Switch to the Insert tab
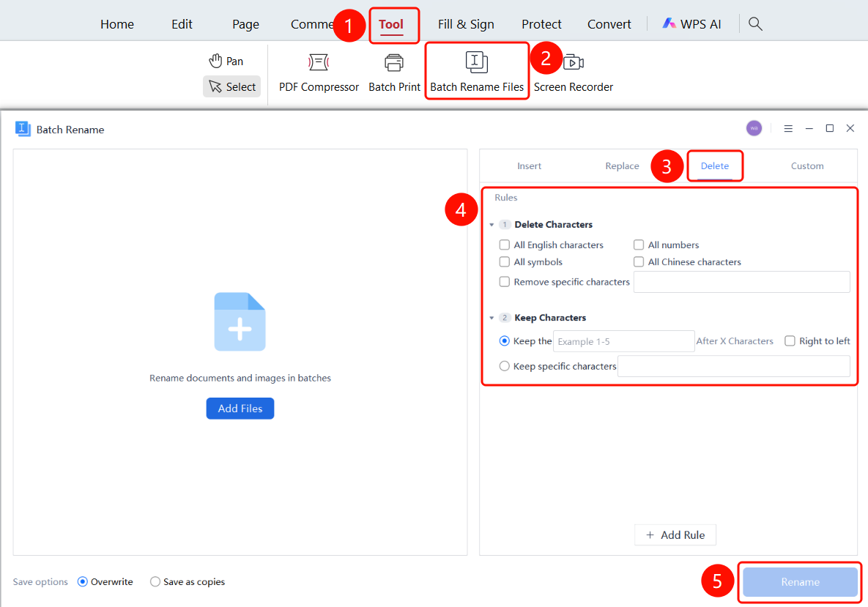The image size is (868, 607). [529, 166]
